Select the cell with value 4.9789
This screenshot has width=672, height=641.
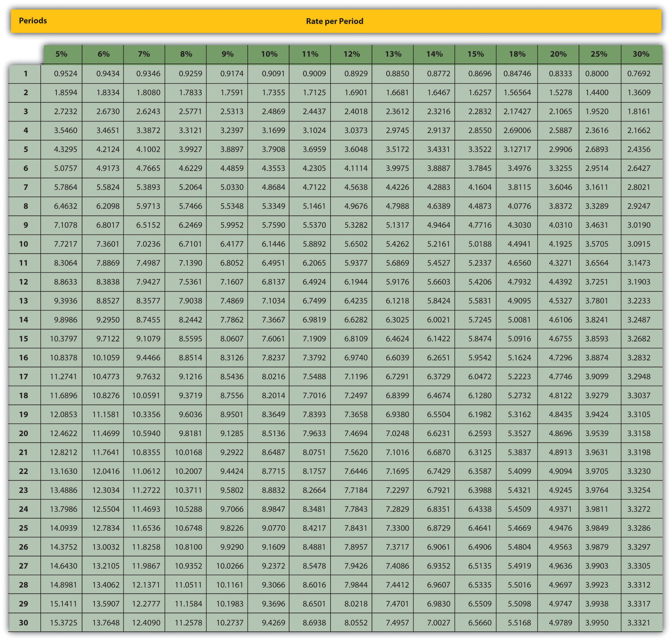pos(560,623)
